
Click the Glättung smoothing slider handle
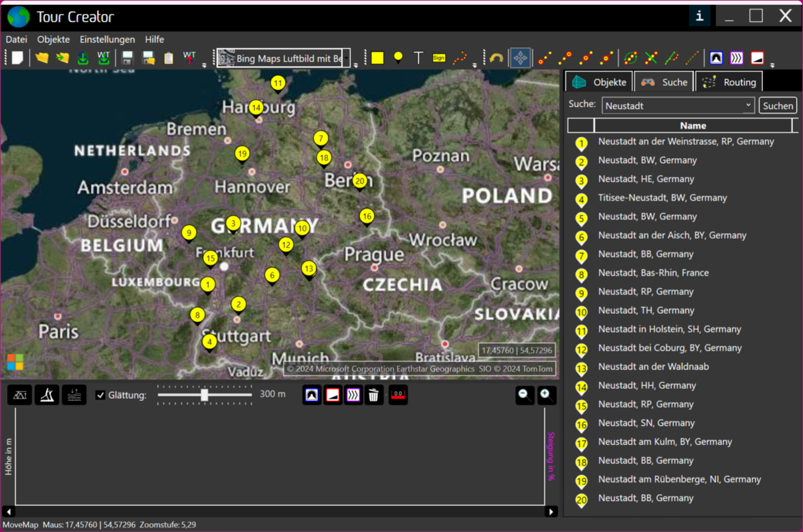tap(205, 395)
